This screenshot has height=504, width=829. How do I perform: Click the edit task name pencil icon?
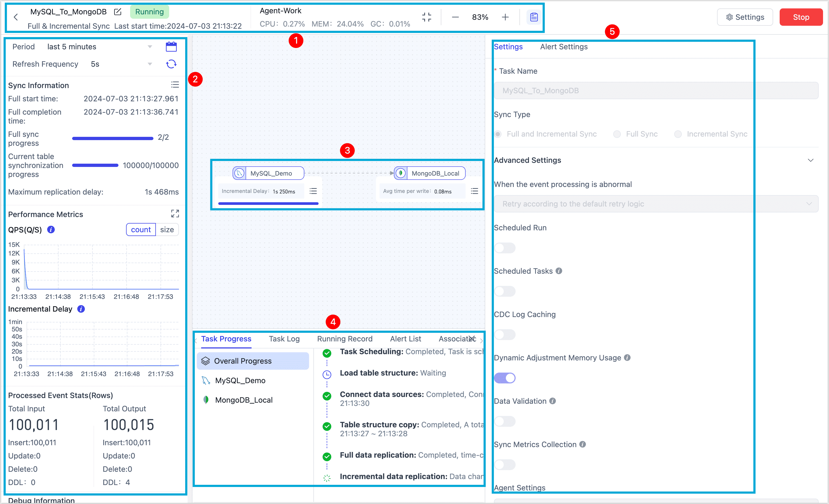click(x=117, y=12)
